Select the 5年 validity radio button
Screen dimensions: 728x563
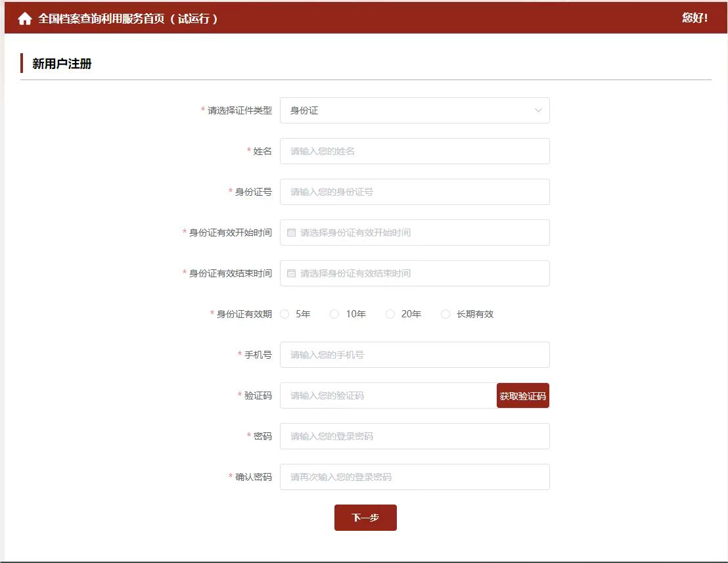[x=285, y=314]
